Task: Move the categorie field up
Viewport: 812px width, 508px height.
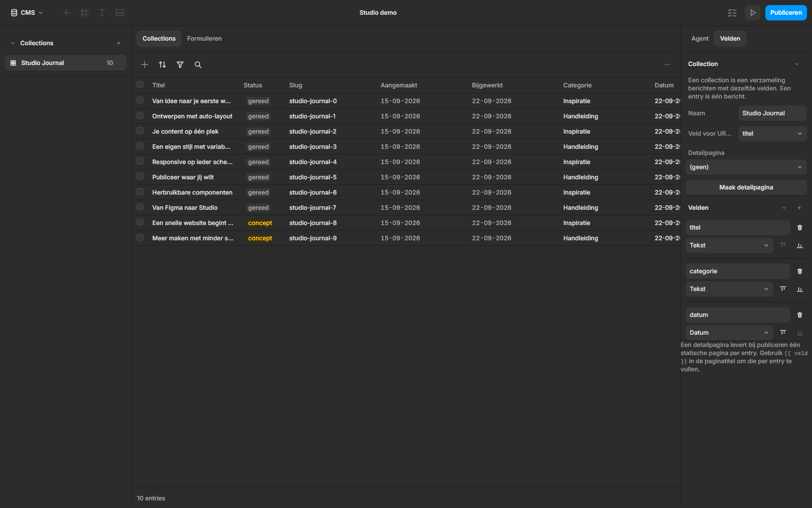Action: coord(783,289)
